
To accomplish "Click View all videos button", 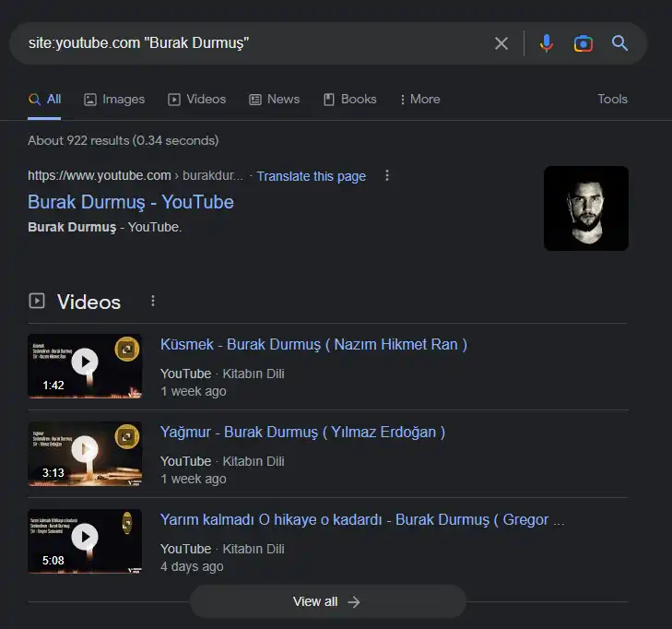I will [328, 601].
